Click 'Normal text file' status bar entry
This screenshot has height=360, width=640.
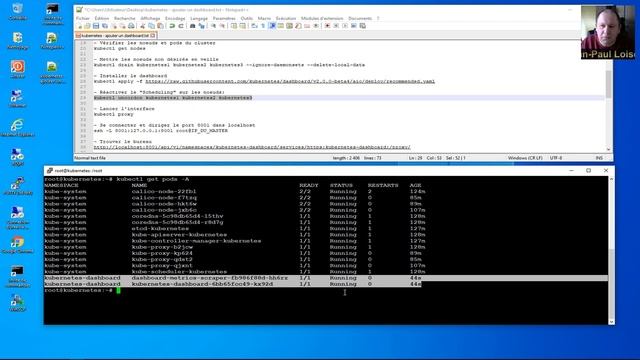(x=90, y=158)
